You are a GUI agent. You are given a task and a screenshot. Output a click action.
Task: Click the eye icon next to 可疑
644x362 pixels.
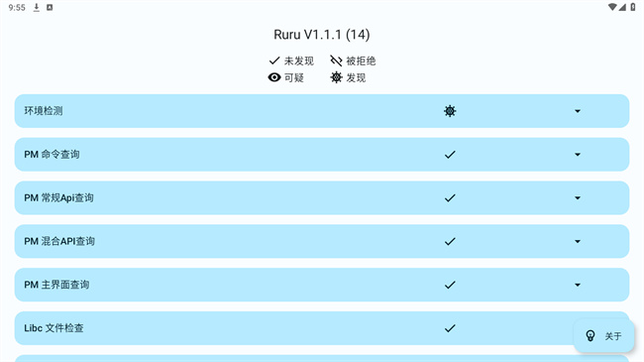pyautogui.click(x=274, y=77)
